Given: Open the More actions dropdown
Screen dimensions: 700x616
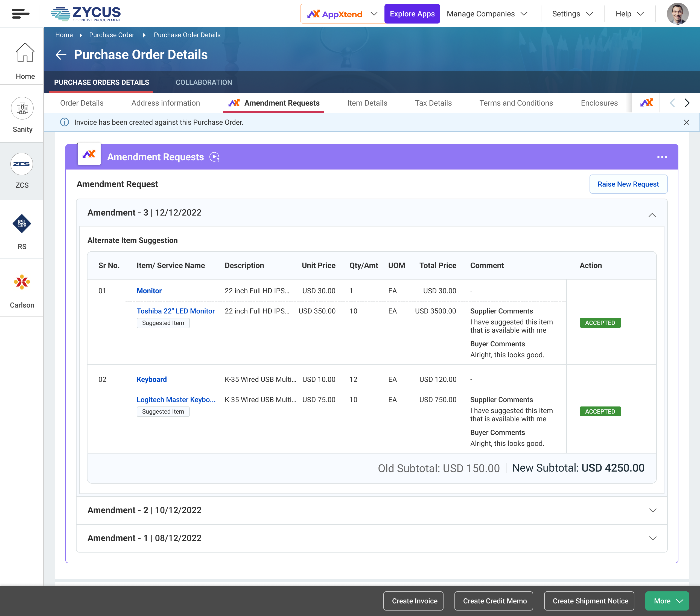Looking at the screenshot, I should (666, 601).
